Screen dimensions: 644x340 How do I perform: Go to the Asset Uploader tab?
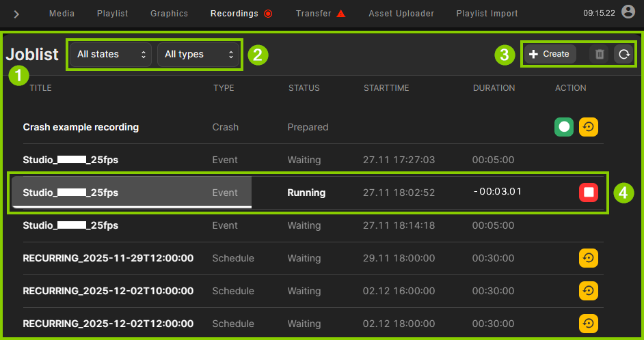(401, 14)
